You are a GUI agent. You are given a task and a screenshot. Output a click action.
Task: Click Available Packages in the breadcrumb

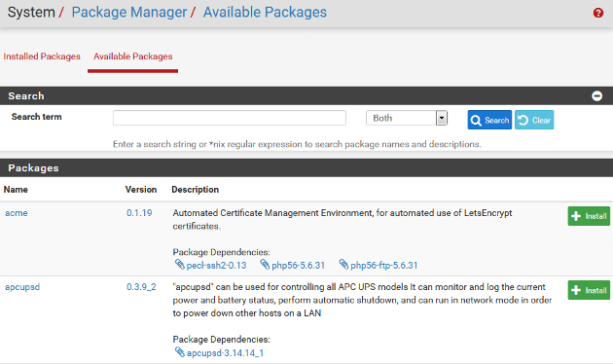coord(265,12)
